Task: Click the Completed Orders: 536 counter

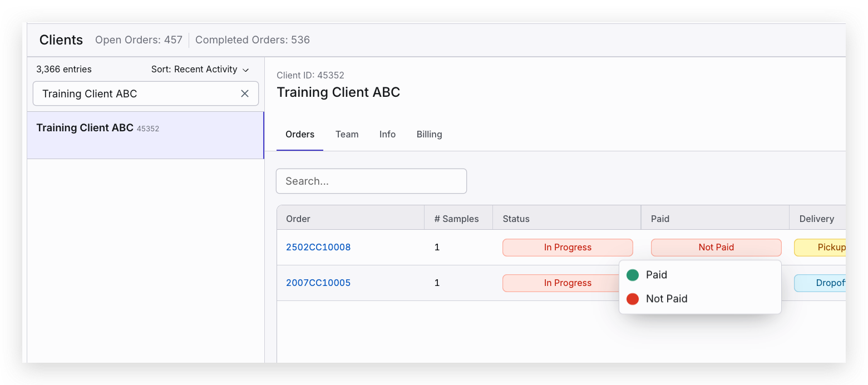Action: (x=253, y=40)
